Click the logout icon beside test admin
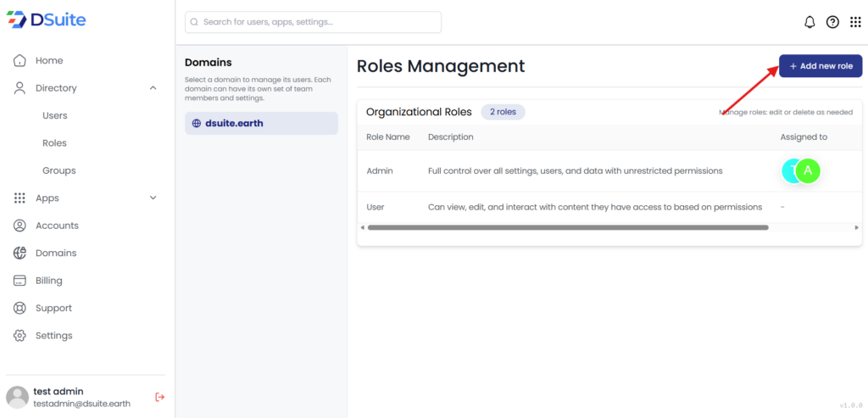Viewport: 868px width, 418px height. click(159, 397)
